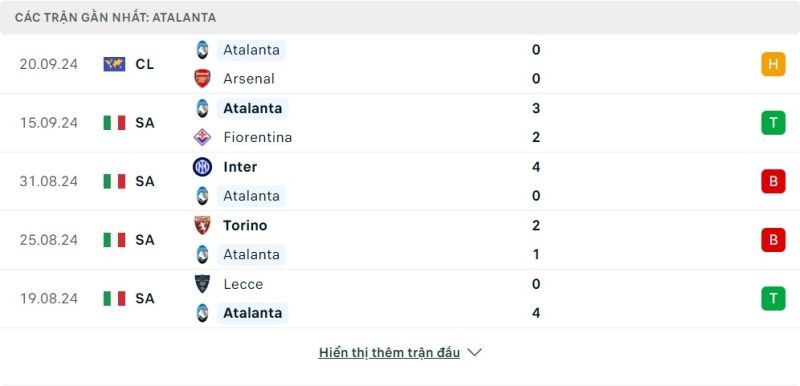Open the 20.09.24 match date row

click(x=400, y=64)
